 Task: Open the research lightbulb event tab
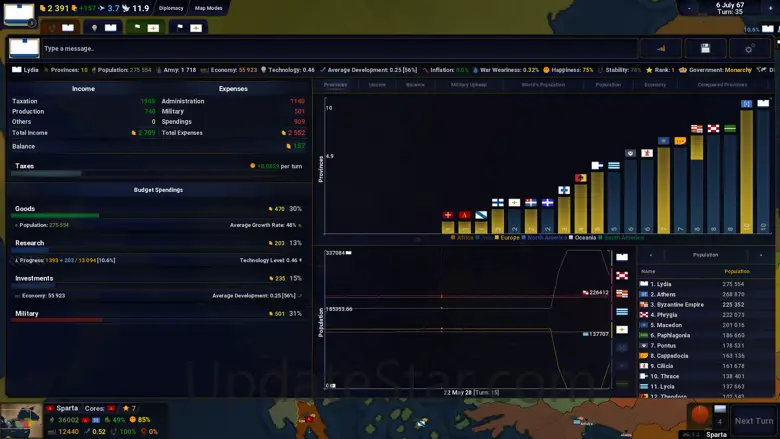click(x=103, y=27)
